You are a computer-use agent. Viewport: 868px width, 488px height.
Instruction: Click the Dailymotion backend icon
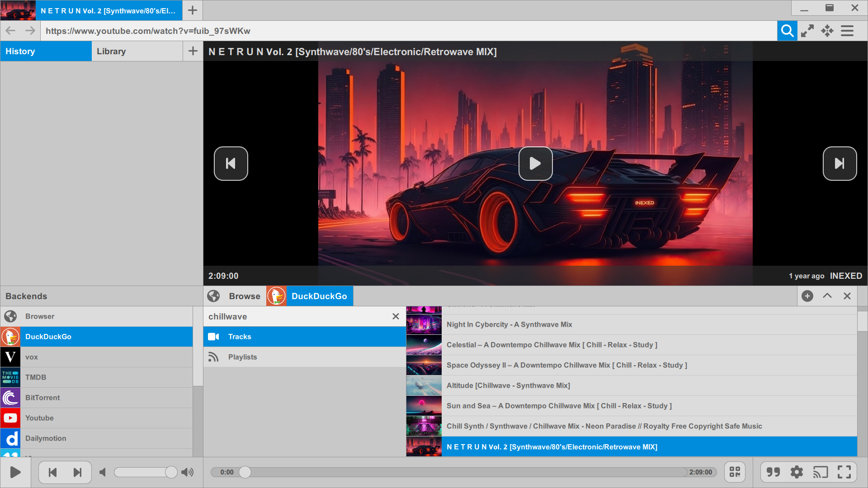[10, 438]
